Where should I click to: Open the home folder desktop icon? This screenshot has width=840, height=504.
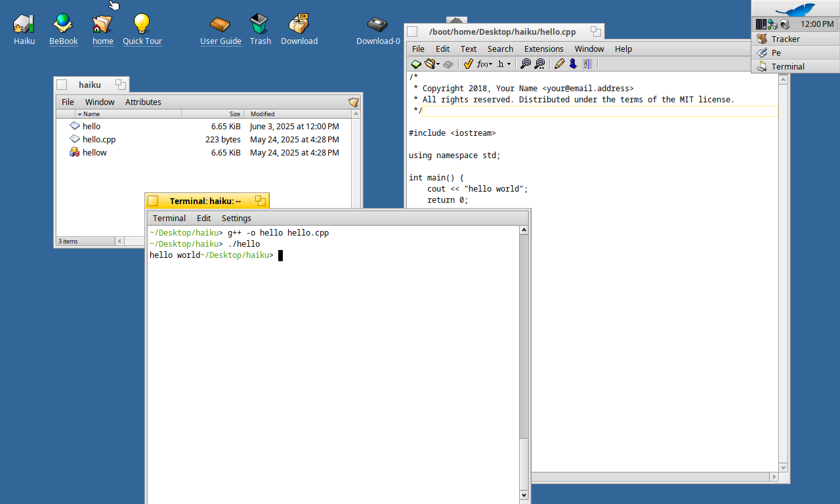pos(102,24)
